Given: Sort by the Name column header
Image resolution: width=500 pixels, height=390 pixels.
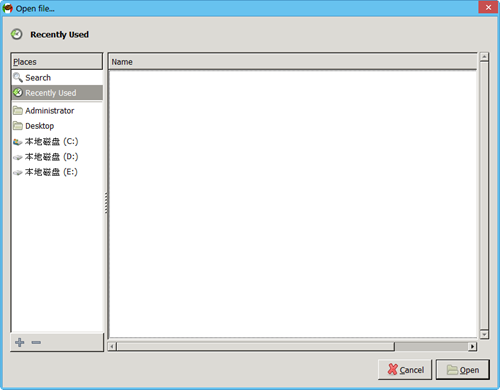Looking at the screenshot, I should [x=293, y=62].
